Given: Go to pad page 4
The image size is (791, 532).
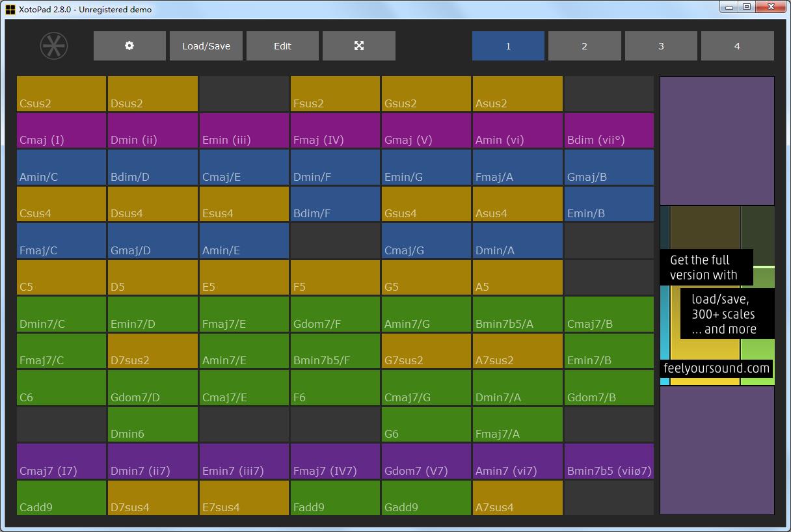Looking at the screenshot, I should pos(737,46).
